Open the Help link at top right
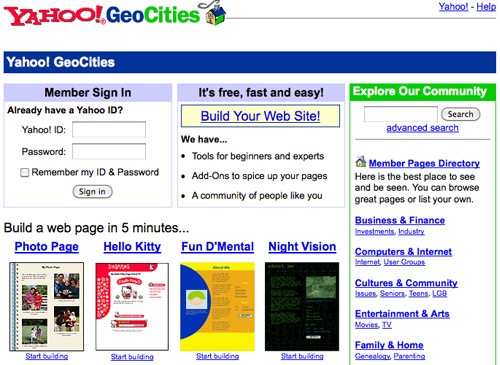Image resolution: width=500 pixels, height=365 pixels. 486,6
